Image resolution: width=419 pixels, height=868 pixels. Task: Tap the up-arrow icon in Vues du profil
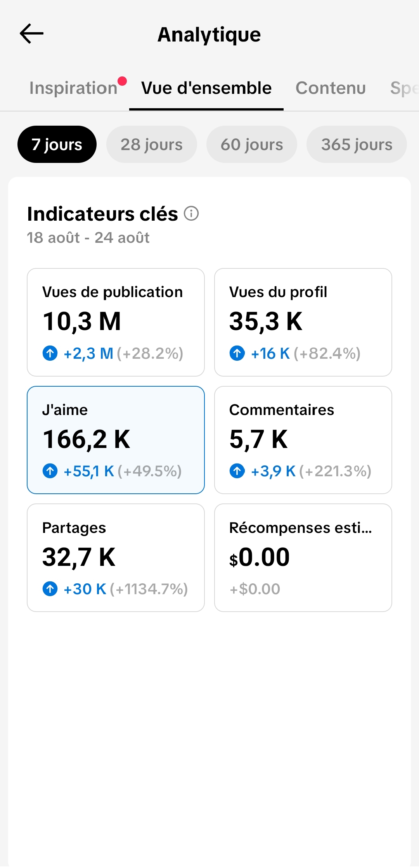click(237, 353)
